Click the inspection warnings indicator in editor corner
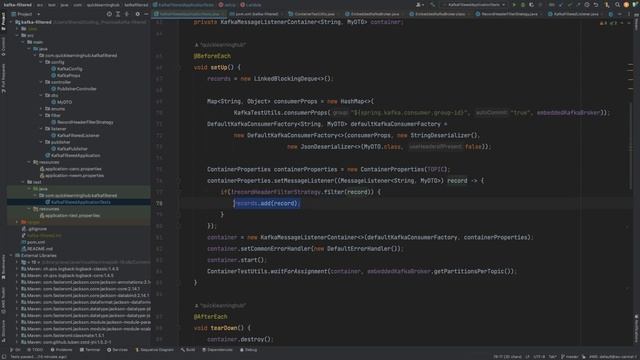640x360 pixels. point(608,23)
